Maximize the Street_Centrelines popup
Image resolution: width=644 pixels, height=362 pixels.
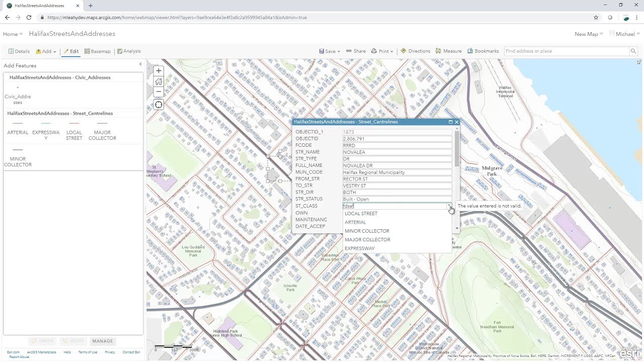(451, 122)
